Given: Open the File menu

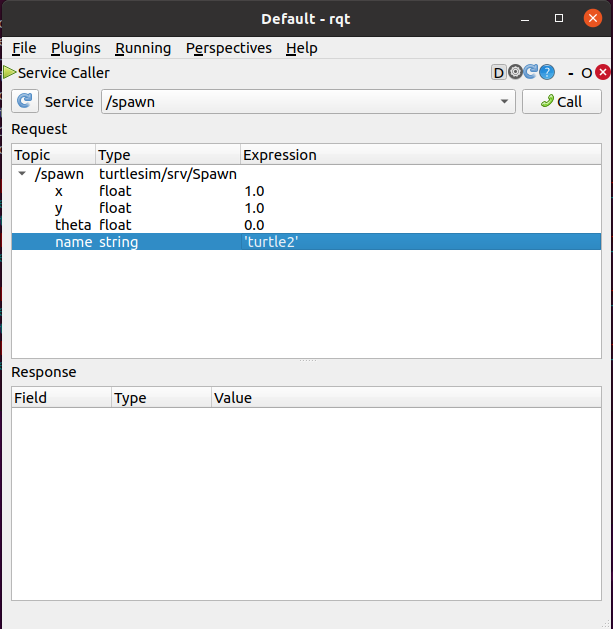Looking at the screenshot, I should [x=24, y=48].
